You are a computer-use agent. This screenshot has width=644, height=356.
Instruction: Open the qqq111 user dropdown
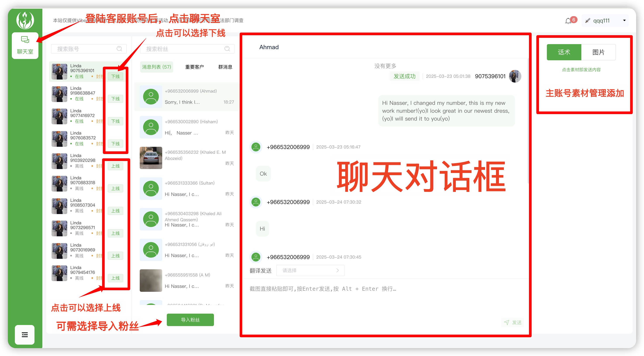tap(601, 21)
